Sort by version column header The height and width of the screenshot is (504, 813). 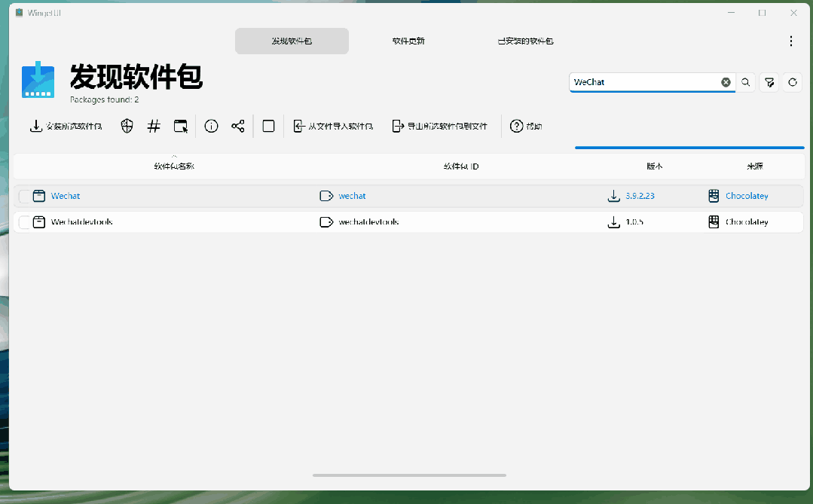(x=654, y=166)
